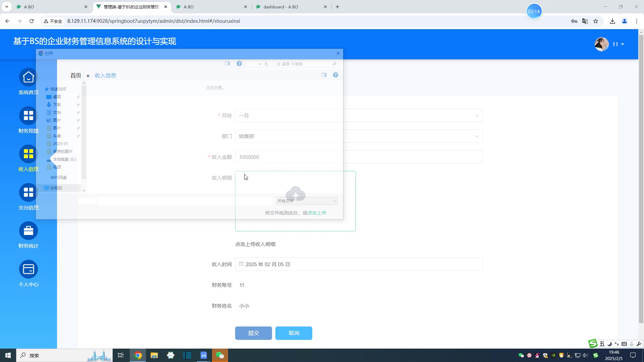Image resolution: width=644 pixels, height=362 pixels.
Task: Open the 个人中心 card icon
Action: [29, 269]
